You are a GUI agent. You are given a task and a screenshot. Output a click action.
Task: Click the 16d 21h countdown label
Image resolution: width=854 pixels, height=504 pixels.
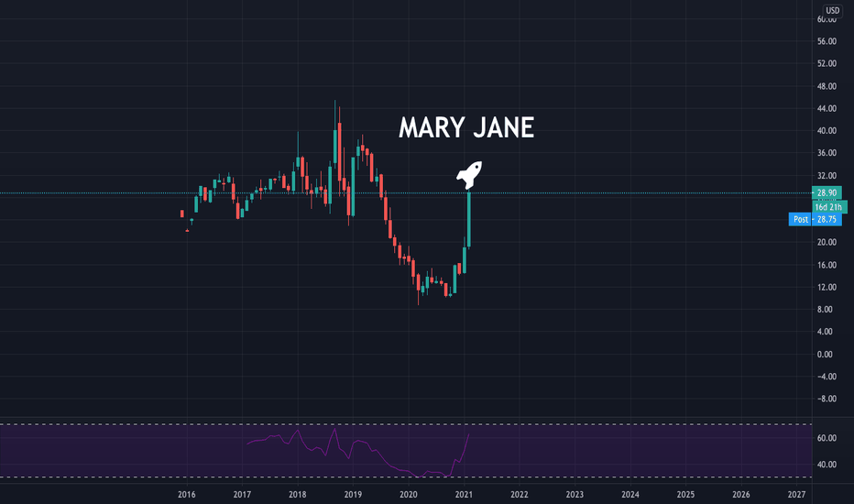(x=829, y=207)
